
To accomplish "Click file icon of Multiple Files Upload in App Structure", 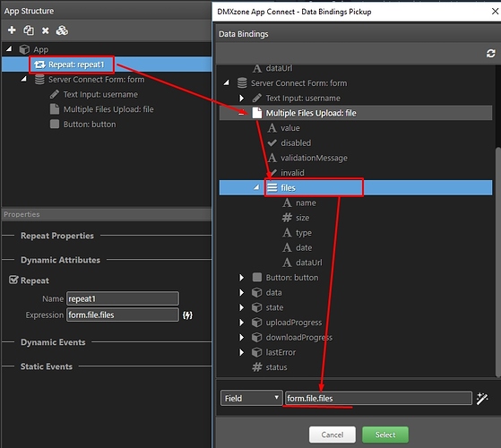I will [x=55, y=109].
